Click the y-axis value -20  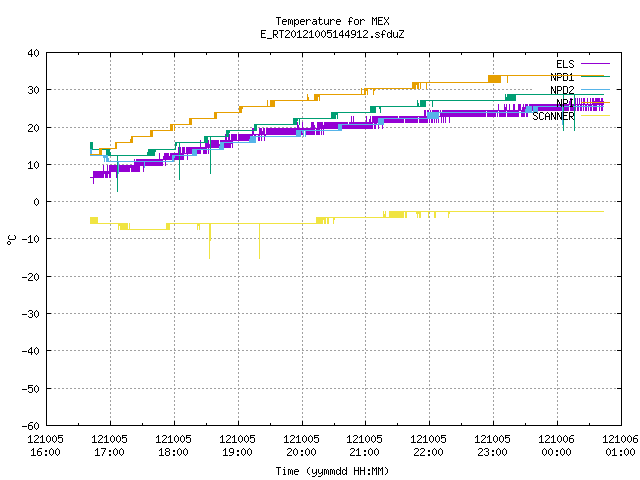coord(31,277)
